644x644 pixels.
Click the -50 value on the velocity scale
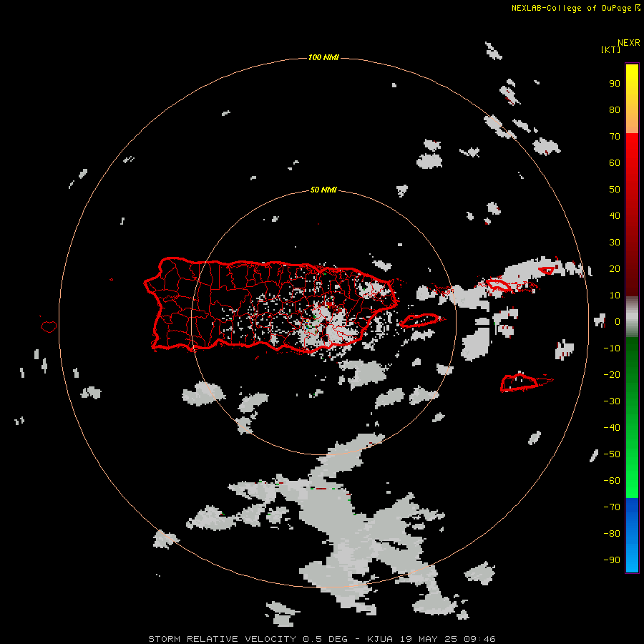point(612,454)
